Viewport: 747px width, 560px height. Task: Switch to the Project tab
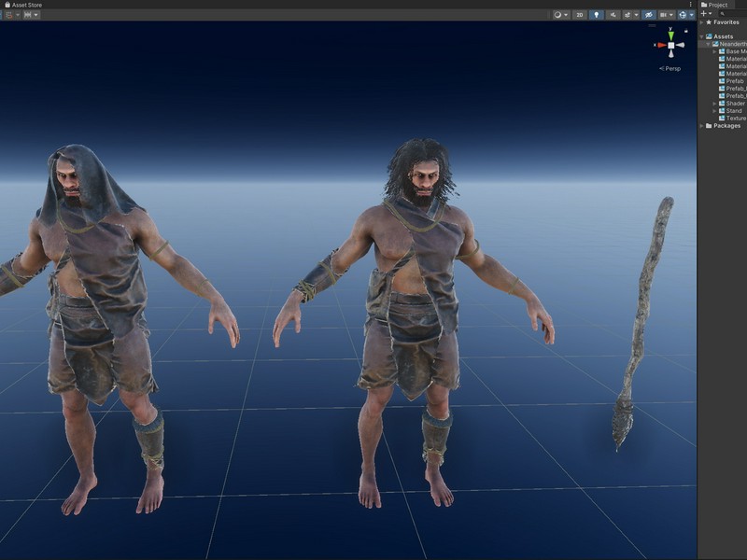[x=714, y=5]
